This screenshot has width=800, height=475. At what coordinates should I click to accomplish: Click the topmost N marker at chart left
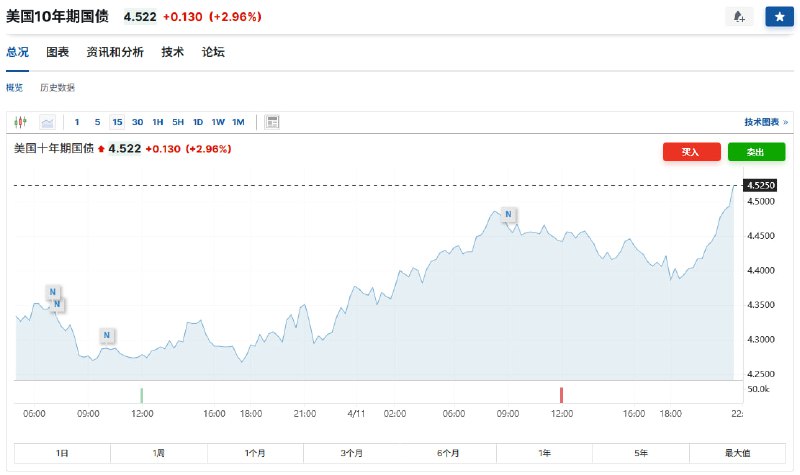pos(52,292)
